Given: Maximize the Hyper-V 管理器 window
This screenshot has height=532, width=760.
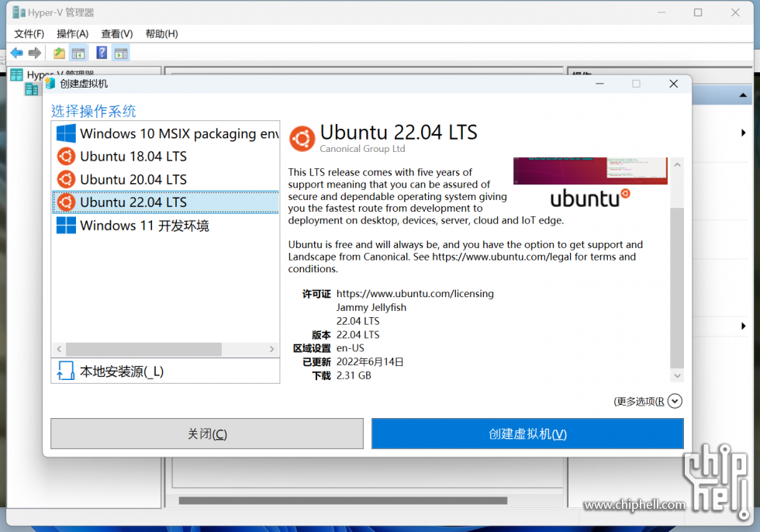Looking at the screenshot, I should pyautogui.click(x=698, y=12).
